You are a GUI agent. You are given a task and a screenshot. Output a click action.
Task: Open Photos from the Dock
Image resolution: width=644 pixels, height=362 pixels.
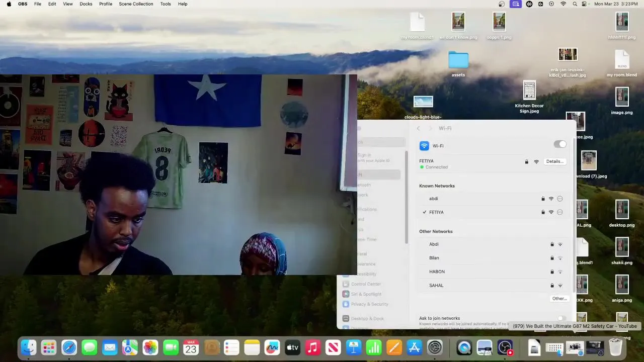click(150, 347)
